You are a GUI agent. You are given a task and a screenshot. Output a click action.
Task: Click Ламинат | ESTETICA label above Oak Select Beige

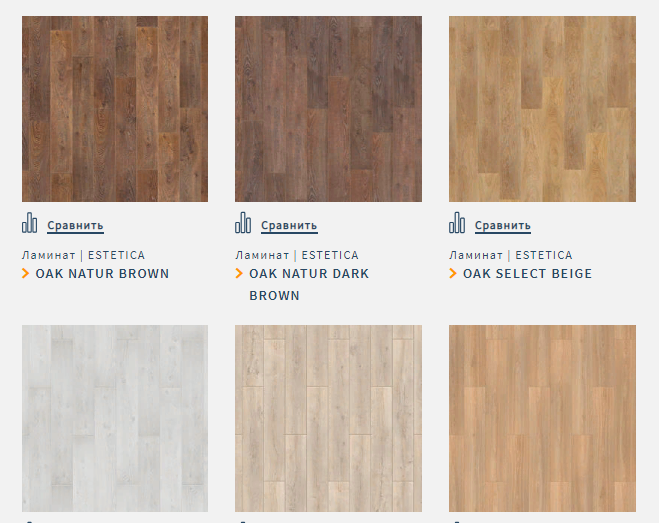[511, 255]
